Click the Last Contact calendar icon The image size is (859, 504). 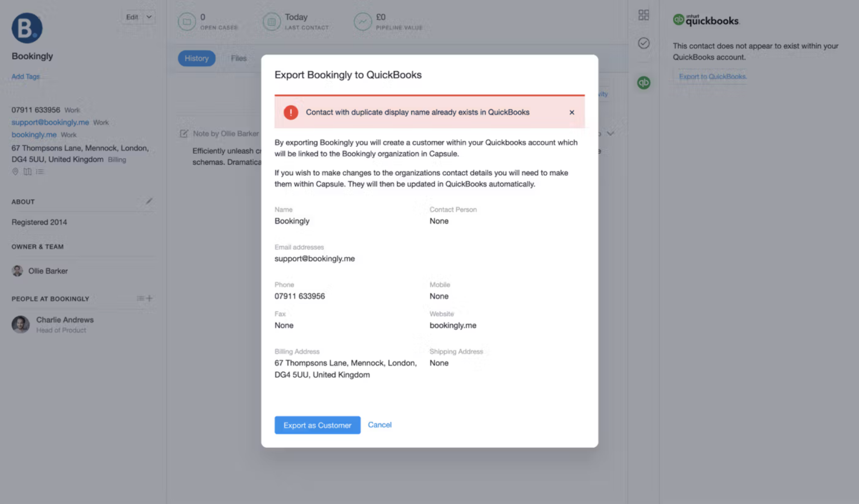point(272,21)
